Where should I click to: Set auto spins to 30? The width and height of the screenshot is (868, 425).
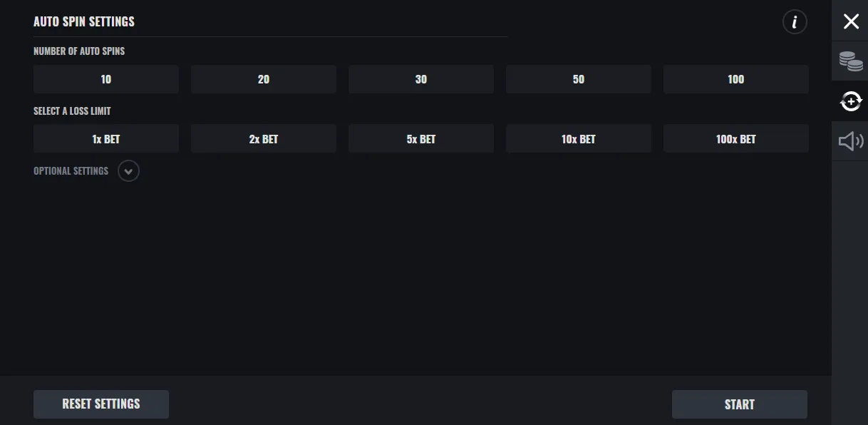(x=421, y=79)
